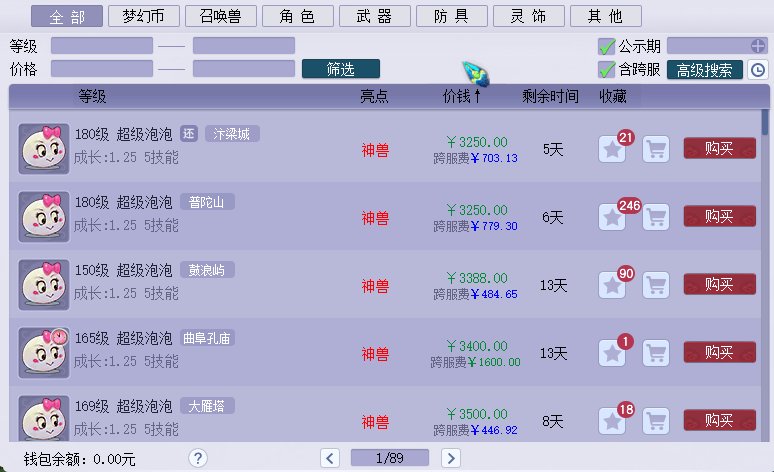The image size is (774, 472).
Task: Click the 还 tag on first listing
Action: pos(189,134)
